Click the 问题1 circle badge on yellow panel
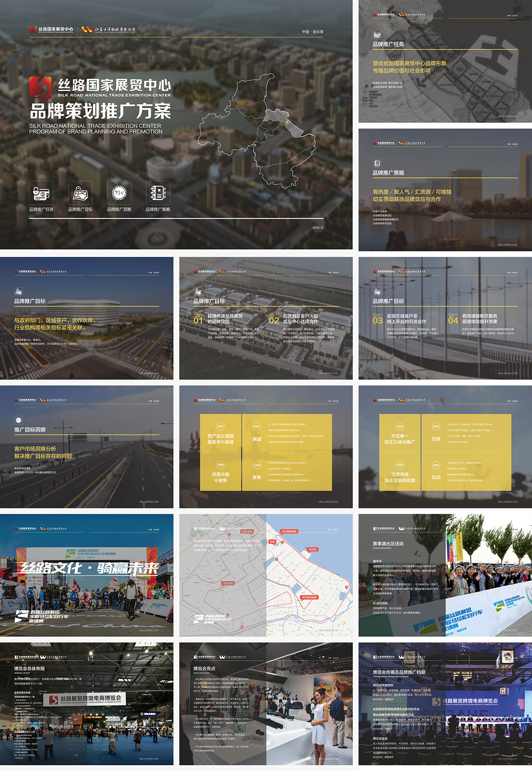Viewport: 532px width, 771px height. tap(221, 427)
